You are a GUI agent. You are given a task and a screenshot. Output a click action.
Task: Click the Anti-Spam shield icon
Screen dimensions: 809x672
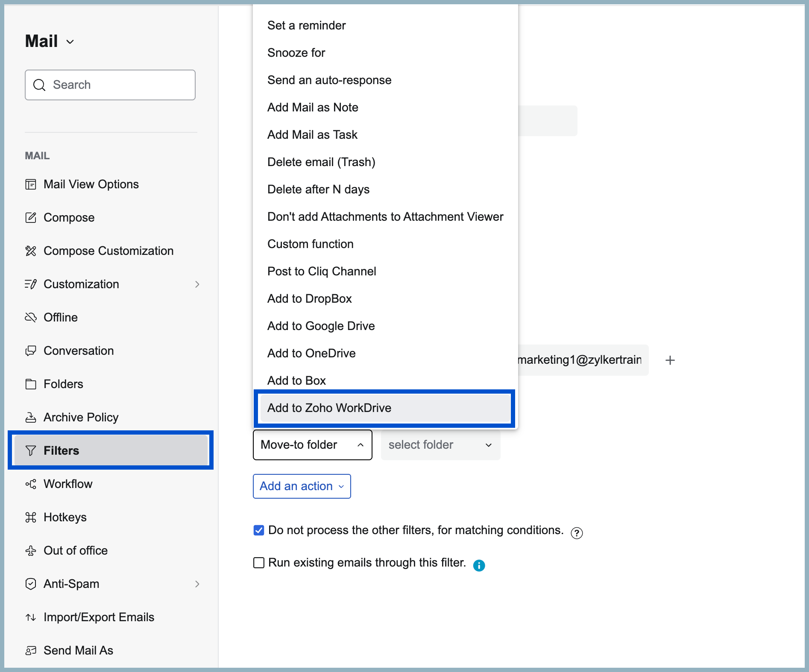click(31, 584)
